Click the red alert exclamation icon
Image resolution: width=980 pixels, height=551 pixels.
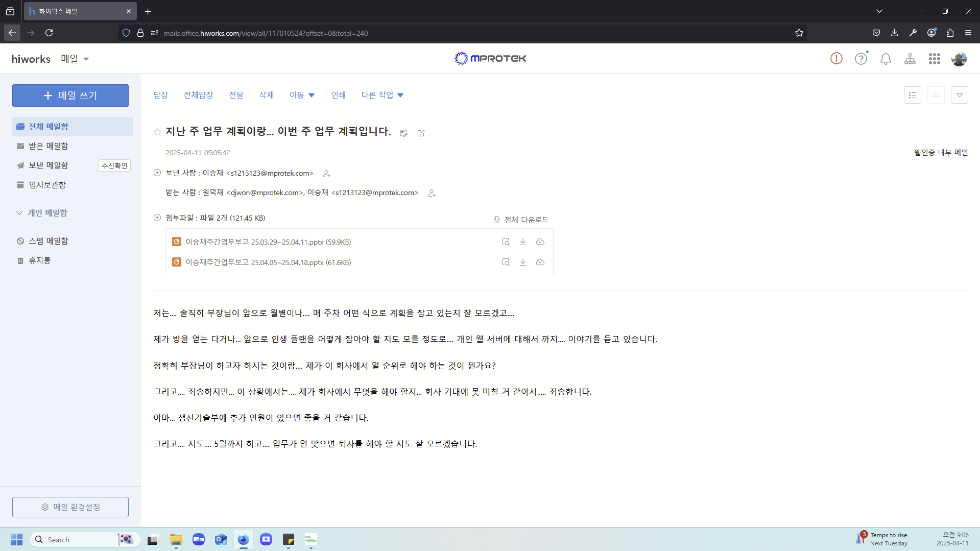pyautogui.click(x=836, y=59)
